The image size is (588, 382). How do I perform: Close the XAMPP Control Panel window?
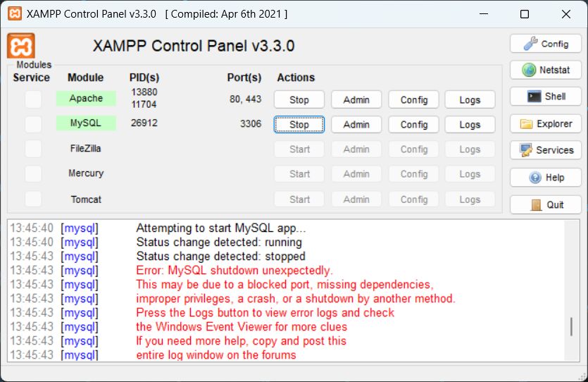(566, 14)
